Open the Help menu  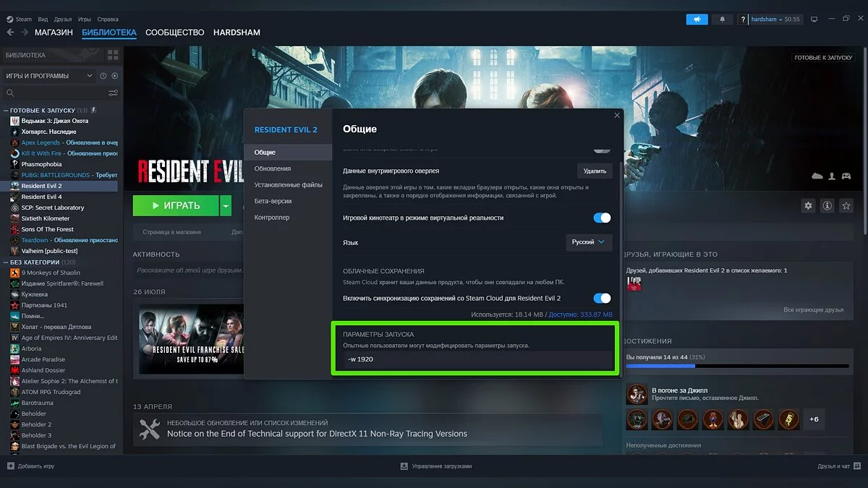click(108, 20)
